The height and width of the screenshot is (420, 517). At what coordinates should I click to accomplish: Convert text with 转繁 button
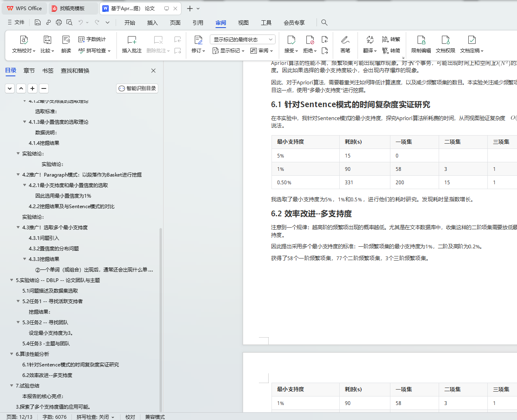tap(391, 39)
